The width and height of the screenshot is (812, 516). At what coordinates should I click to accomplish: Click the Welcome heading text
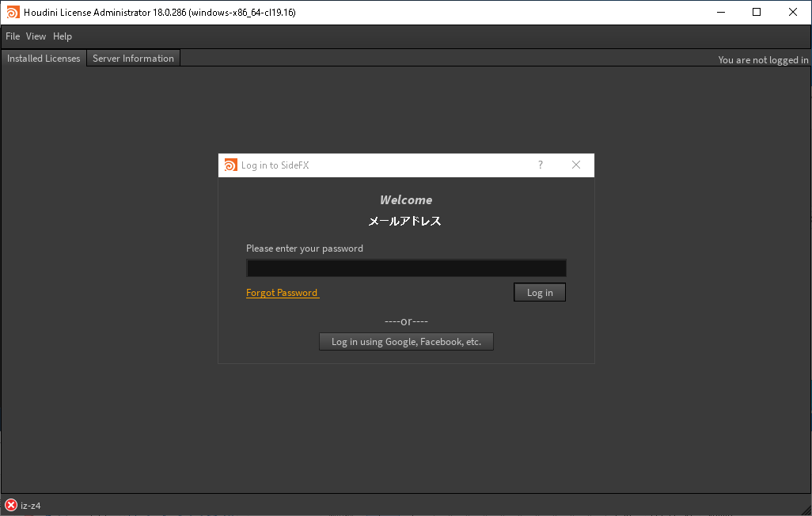pos(406,200)
